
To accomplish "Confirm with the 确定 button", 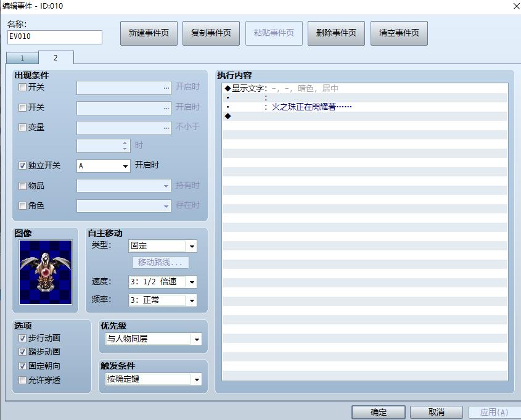I will click(x=379, y=413).
